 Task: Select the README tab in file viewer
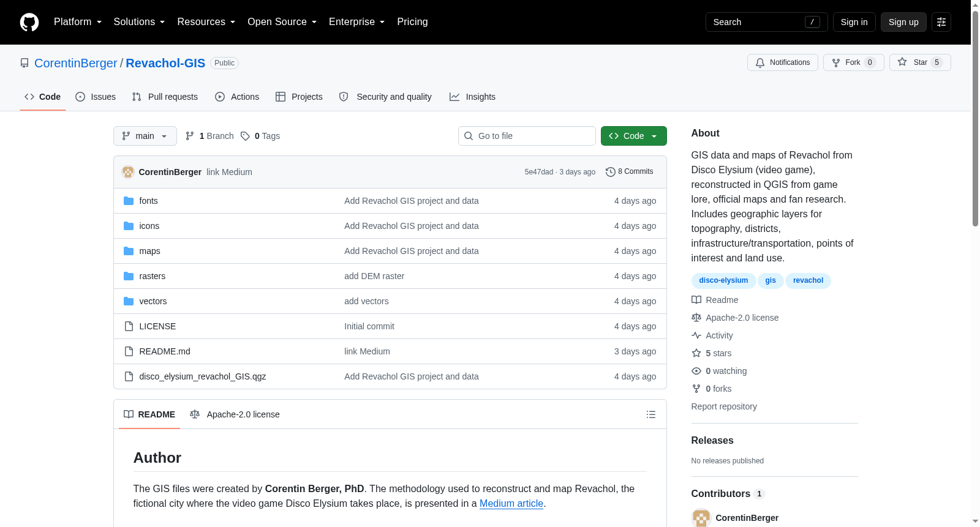[149, 414]
